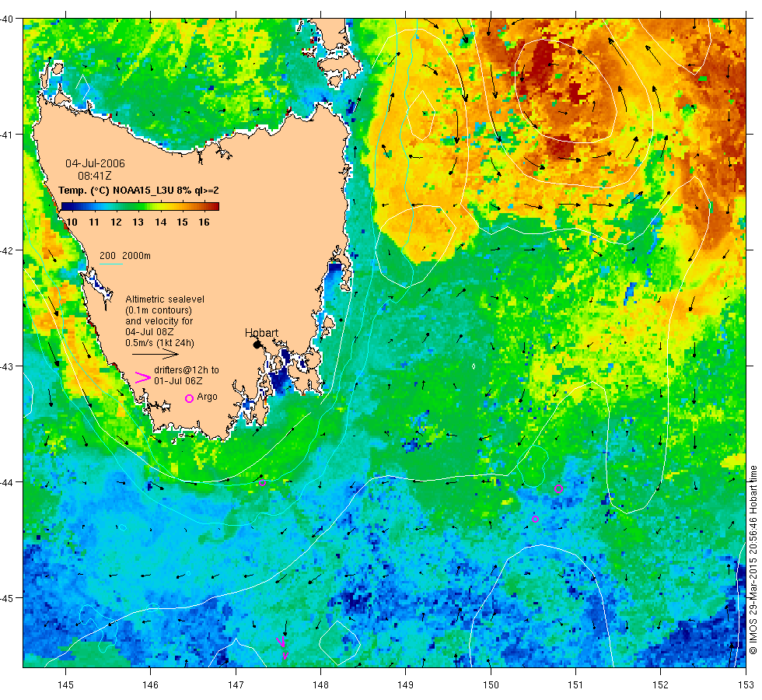This screenshot has width=762, height=700.
Task: Click longitude axis label 153
Action: [x=746, y=685]
